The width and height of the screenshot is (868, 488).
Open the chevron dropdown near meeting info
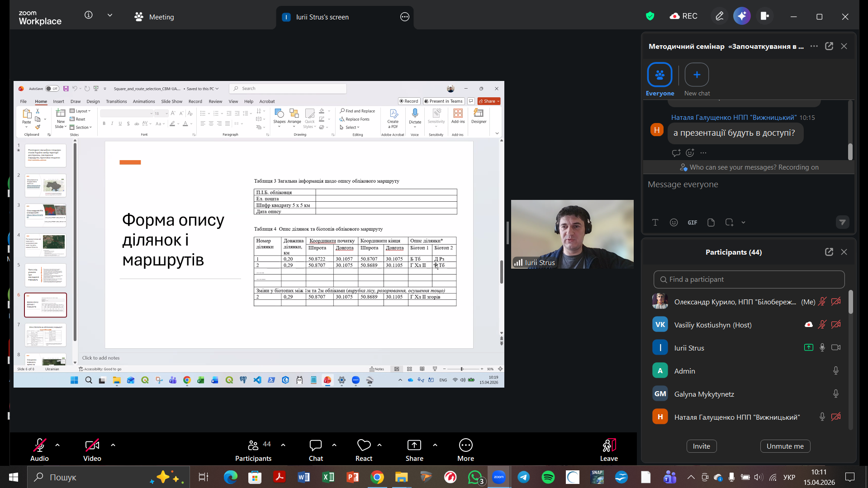point(110,15)
